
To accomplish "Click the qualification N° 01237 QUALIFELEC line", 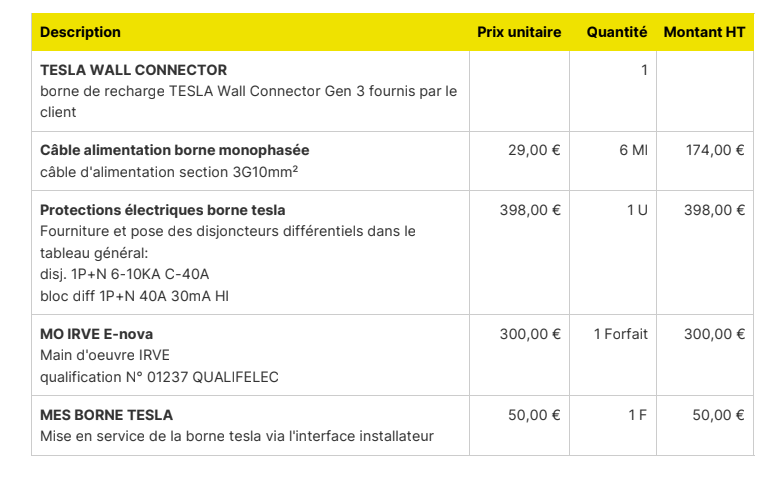I will [x=159, y=378].
